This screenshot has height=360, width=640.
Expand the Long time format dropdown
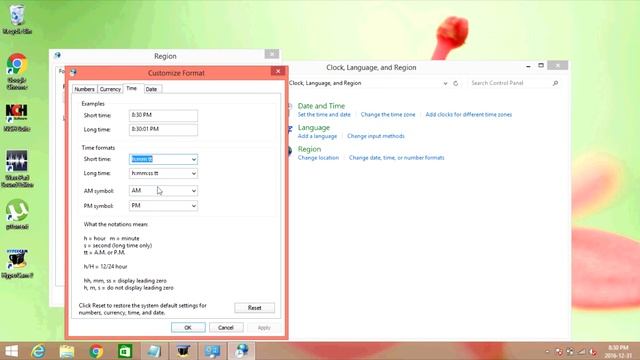coord(194,173)
